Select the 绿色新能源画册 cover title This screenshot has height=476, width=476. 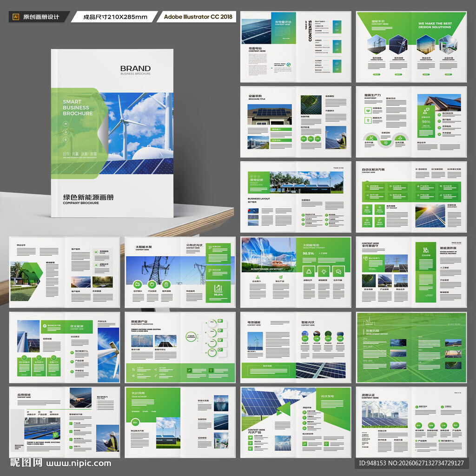point(88,197)
